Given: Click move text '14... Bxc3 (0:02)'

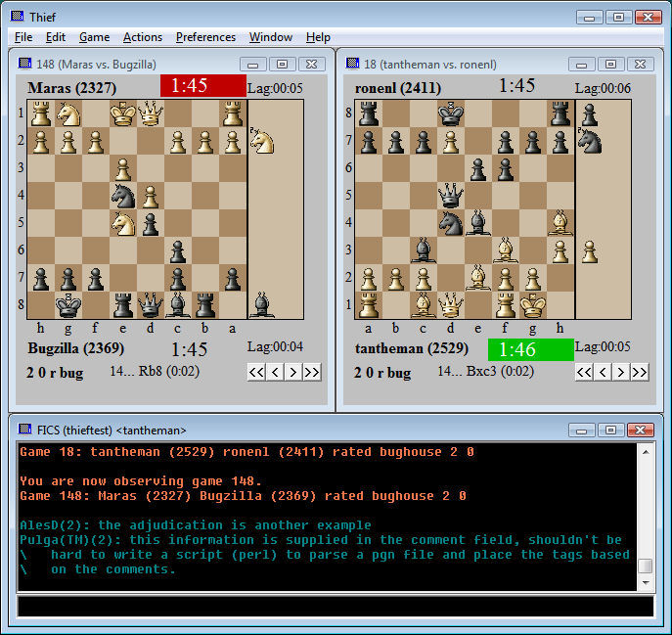Looking at the screenshot, I should coord(485,371).
